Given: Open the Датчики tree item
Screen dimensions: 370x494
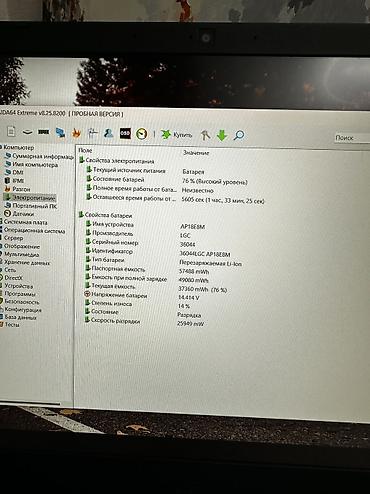Looking at the screenshot, I should pos(19,214).
